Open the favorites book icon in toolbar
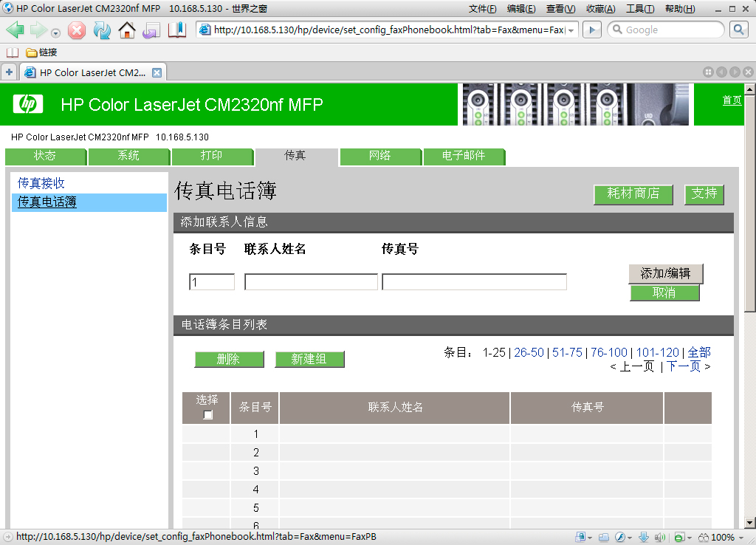The width and height of the screenshot is (756, 545). pos(177,30)
